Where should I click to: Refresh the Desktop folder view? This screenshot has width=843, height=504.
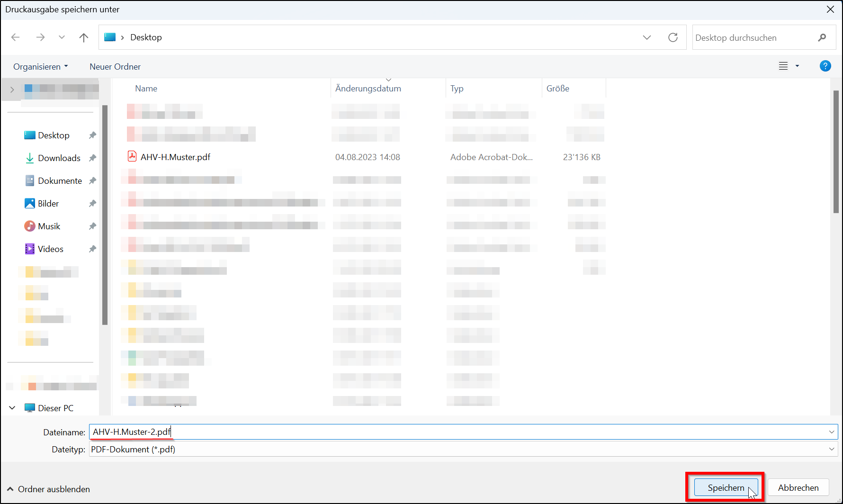tap(673, 37)
